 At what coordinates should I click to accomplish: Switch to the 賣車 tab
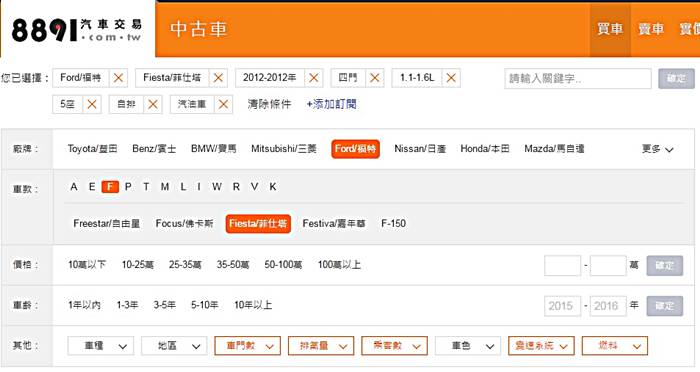point(650,29)
